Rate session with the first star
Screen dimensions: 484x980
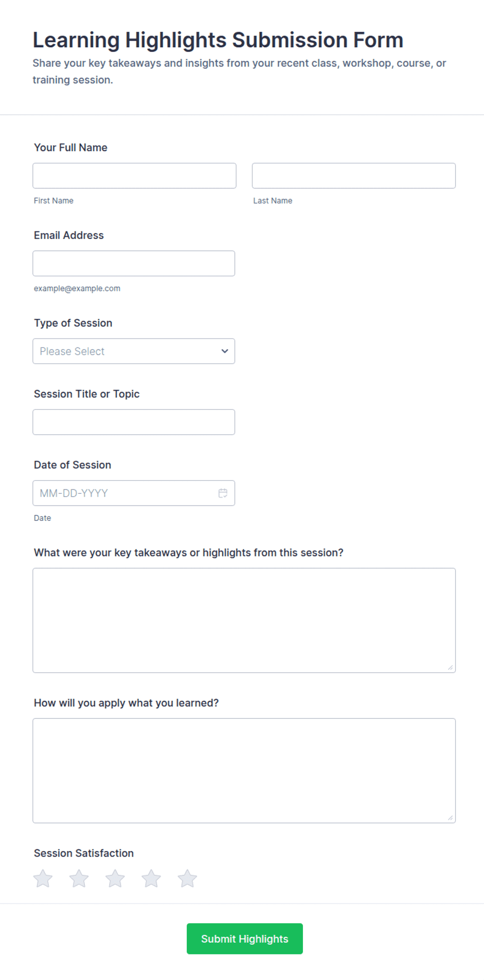[x=43, y=879]
